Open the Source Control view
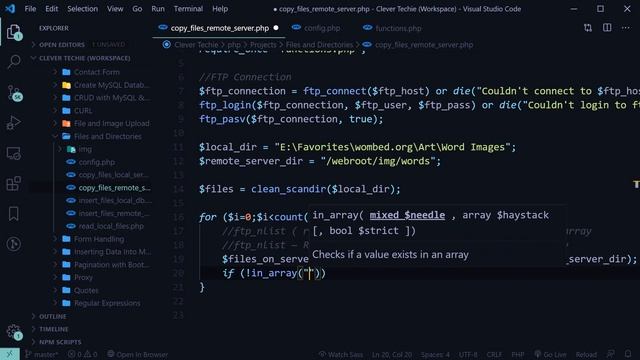Screen dimensions: 640x360 (14, 93)
